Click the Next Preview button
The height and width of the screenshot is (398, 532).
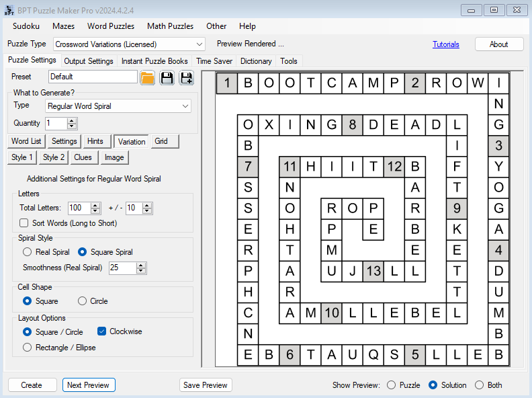89,385
